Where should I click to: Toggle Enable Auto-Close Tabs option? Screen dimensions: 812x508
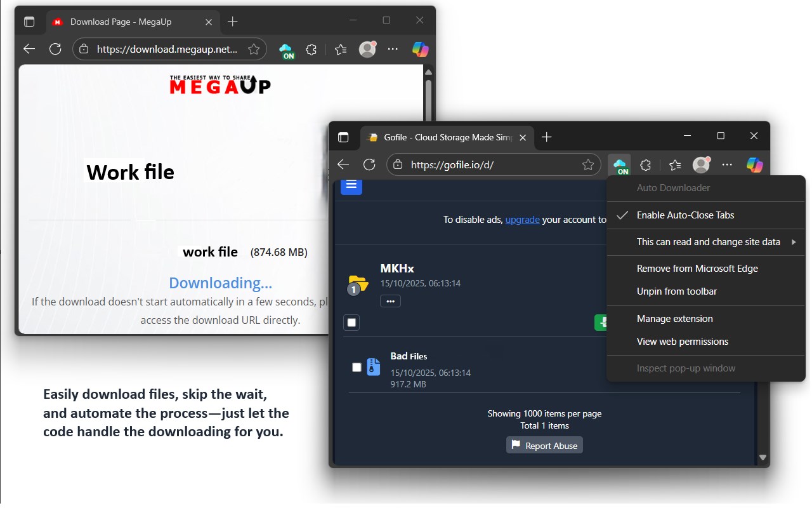[x=705, y=215]
